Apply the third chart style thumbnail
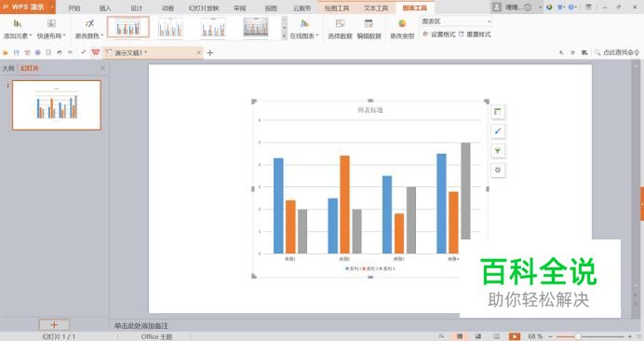This screenshot has width=644, height=341. 213,28
